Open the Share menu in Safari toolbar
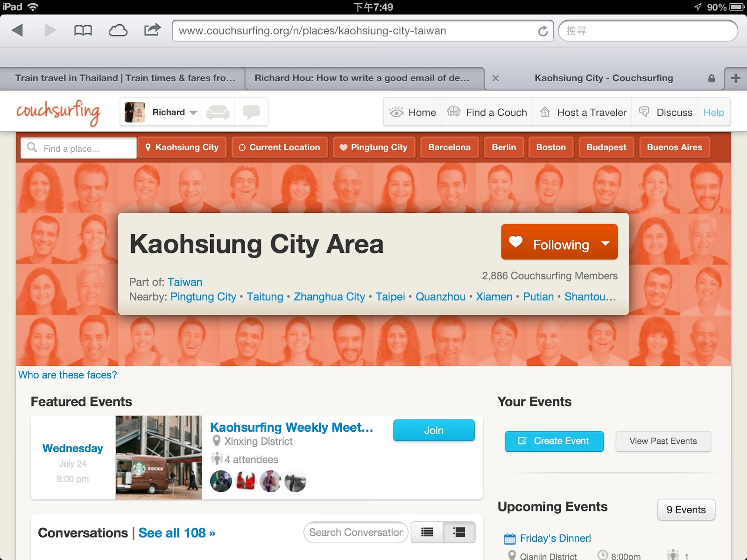This screenshot has height=560, width=747. pos(151,30)
